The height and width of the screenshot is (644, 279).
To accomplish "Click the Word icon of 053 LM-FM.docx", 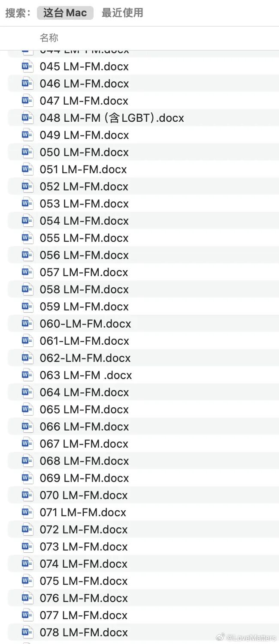I will 27,204.
